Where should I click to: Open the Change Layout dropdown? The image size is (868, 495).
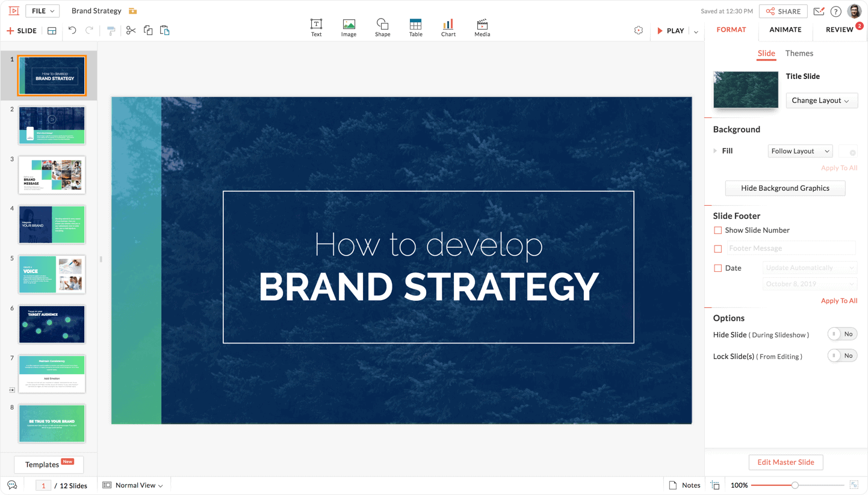click(822, 100)
